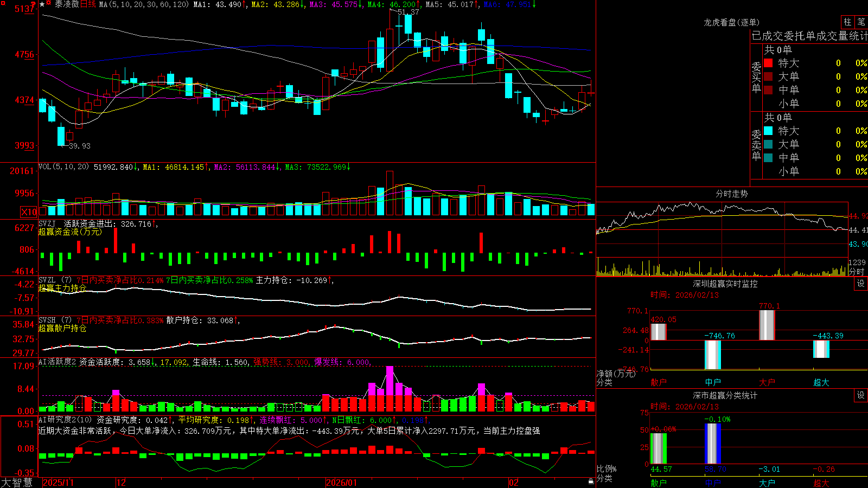Click the MA3: 45.575 value
This screenshot has width=868, height=488.
335,4
